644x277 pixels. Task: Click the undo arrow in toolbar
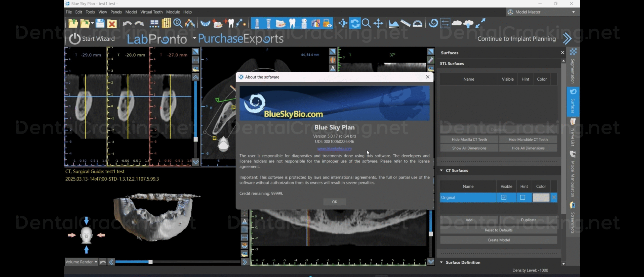tap(127, 23)
